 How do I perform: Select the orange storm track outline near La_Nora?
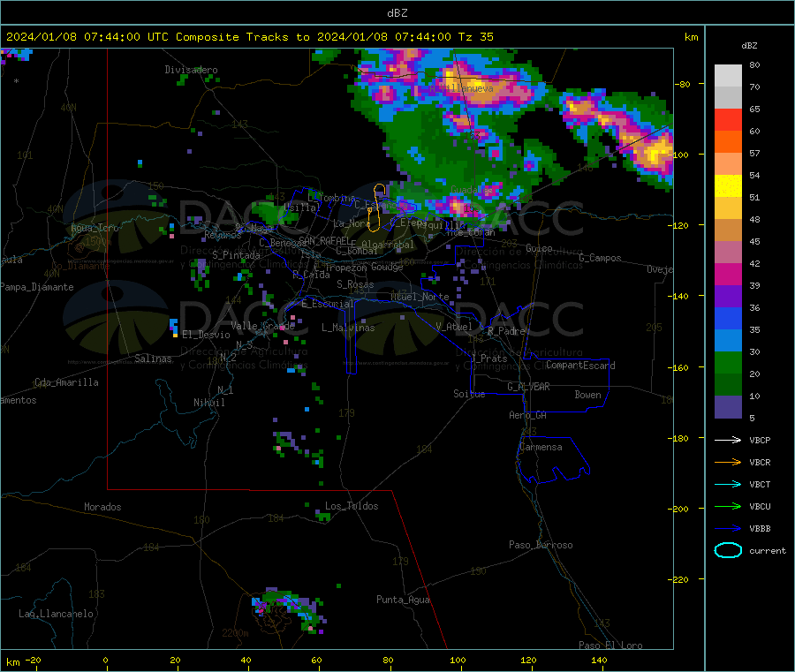[x=375, y=208]
